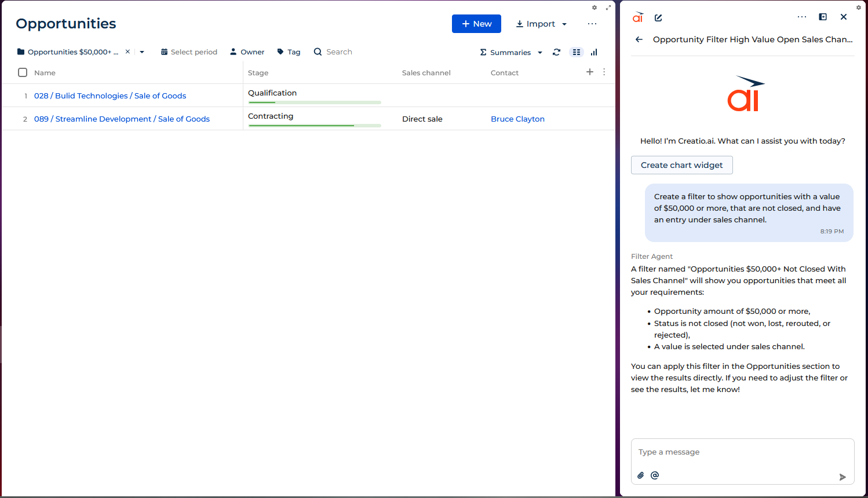Sort by the Stage column header
The image size is (868, 498).
[258, 72]
